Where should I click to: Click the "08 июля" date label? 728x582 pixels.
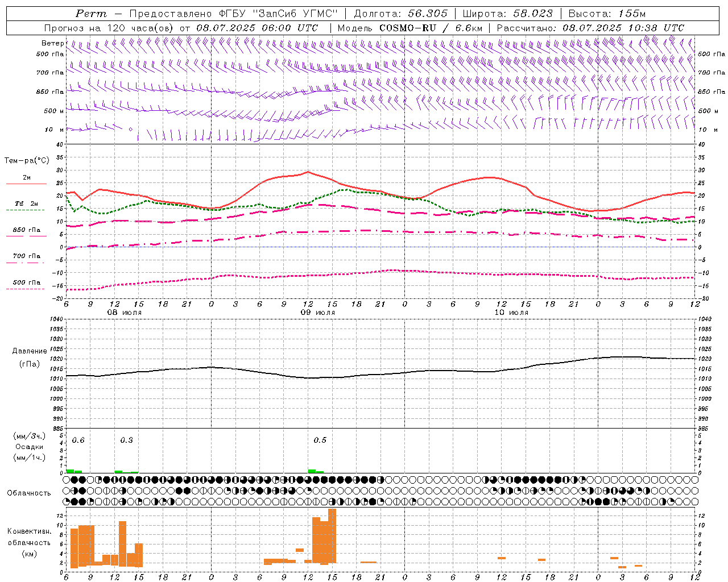point(125,313)
